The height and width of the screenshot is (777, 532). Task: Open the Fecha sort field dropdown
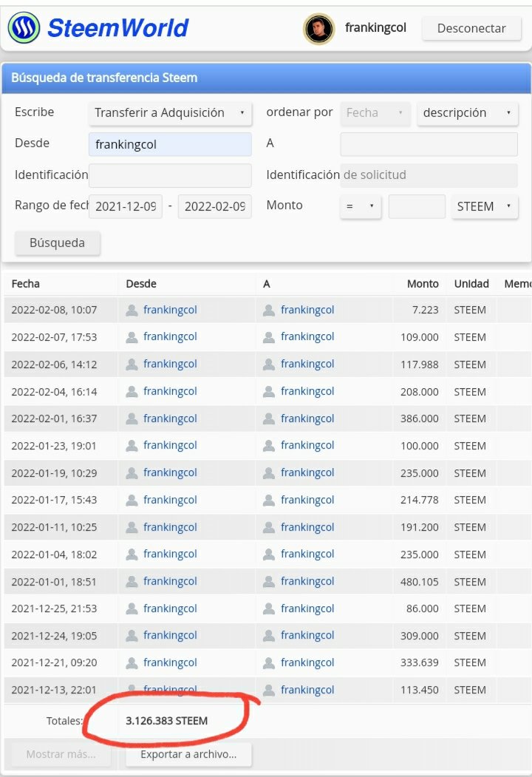pos(375,113)
